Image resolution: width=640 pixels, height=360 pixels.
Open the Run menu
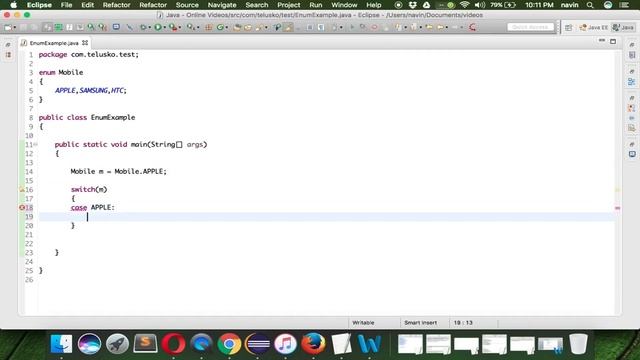[x=316, y=5]
